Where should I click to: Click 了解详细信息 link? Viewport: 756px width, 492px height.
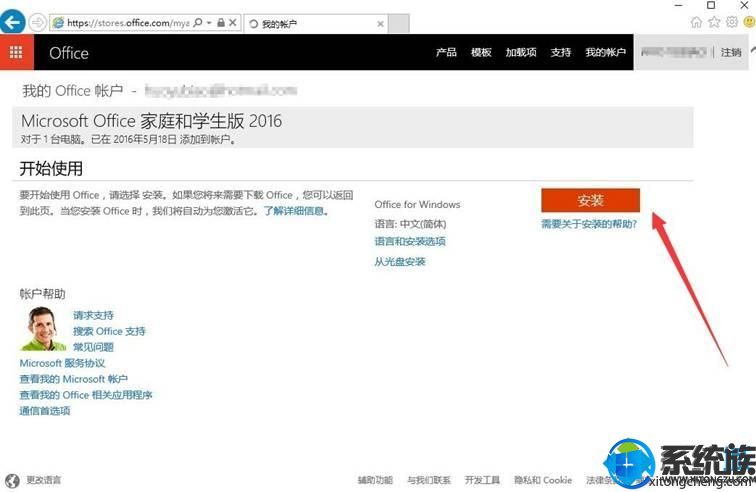tap(296, 211)
